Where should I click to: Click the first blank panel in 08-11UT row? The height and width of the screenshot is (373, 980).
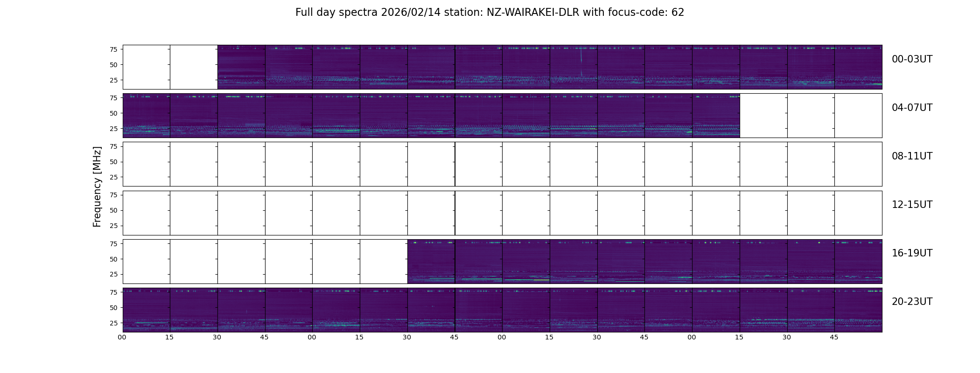click(x=147, y=164)
